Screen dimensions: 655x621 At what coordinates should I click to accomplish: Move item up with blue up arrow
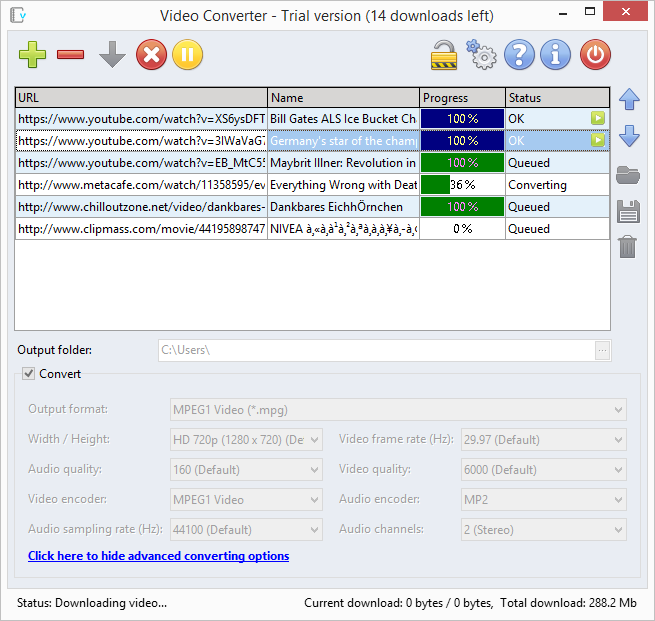coord(629,99)
